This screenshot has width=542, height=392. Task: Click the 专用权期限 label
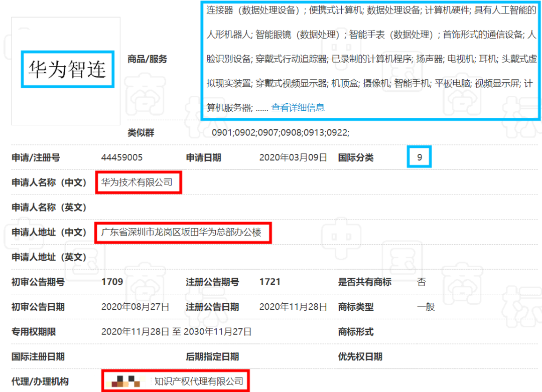point(34,331)
